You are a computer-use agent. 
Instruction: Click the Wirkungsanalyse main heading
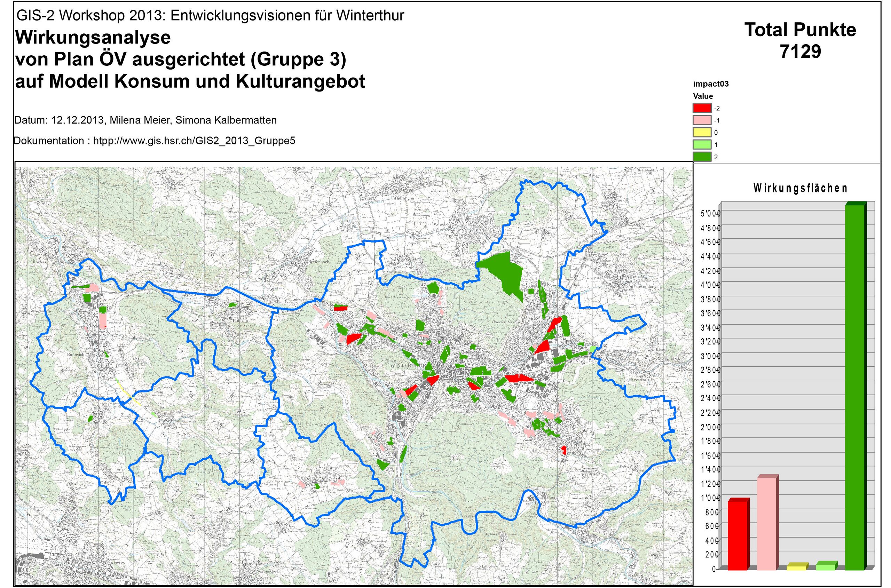93,38
